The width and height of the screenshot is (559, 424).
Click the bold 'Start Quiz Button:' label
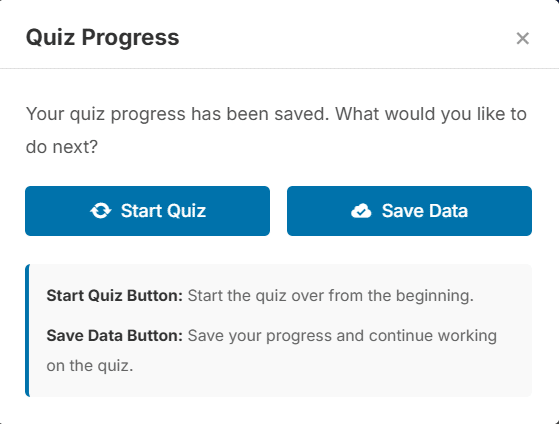pyautogui.click(x=114, y=296)
